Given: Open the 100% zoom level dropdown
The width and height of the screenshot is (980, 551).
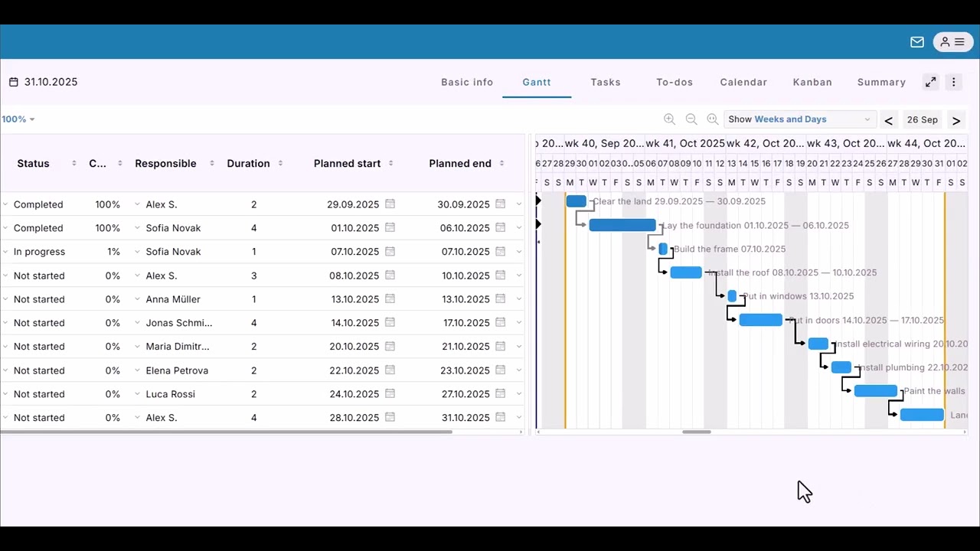Looking at the screenshot, I should pyautogui.click(x=18, y=119).
